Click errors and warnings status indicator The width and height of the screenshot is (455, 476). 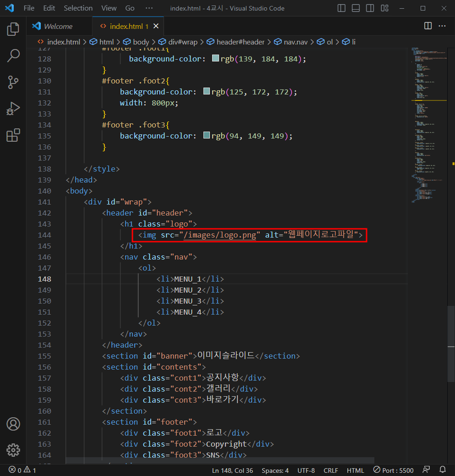22,470
